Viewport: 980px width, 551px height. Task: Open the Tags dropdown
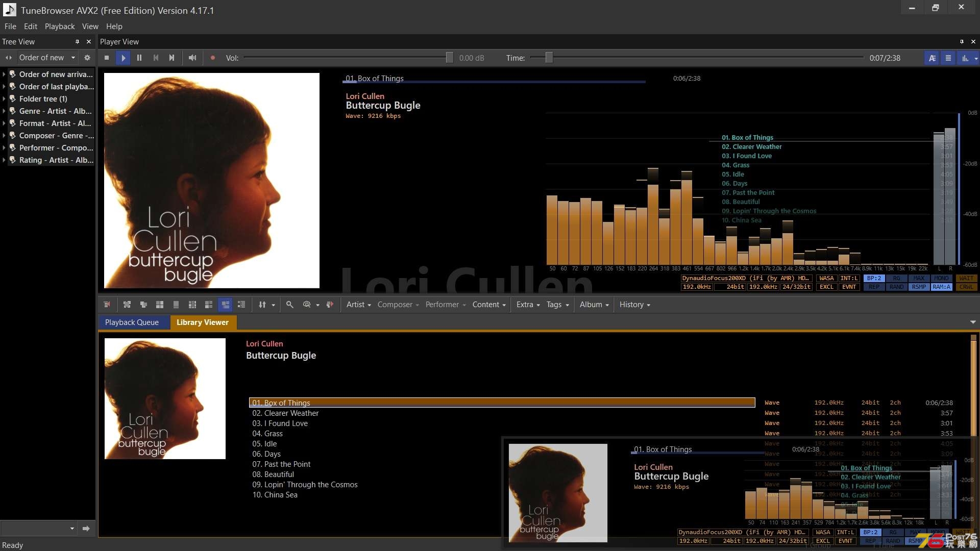coord(557,305)
